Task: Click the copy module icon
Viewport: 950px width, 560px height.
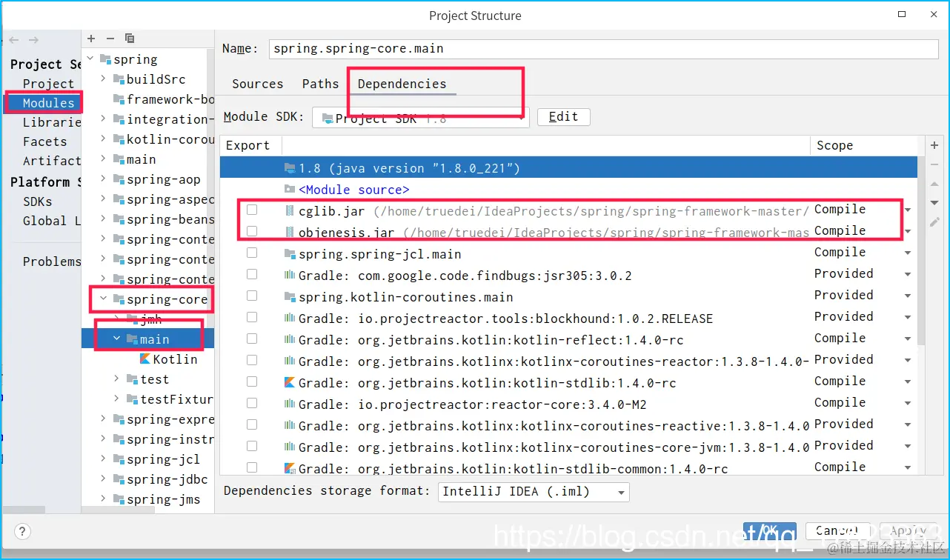Action: [130, 39]
